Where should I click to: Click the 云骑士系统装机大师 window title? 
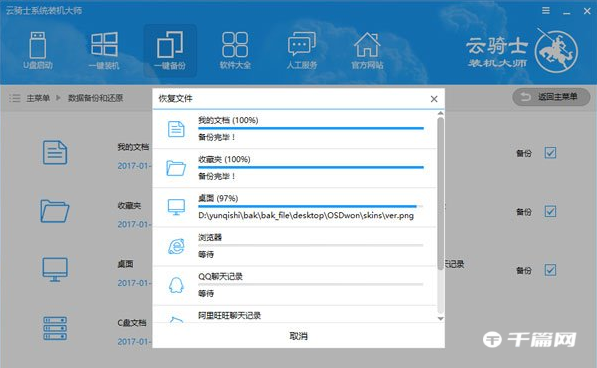click(x=44, y=11)
